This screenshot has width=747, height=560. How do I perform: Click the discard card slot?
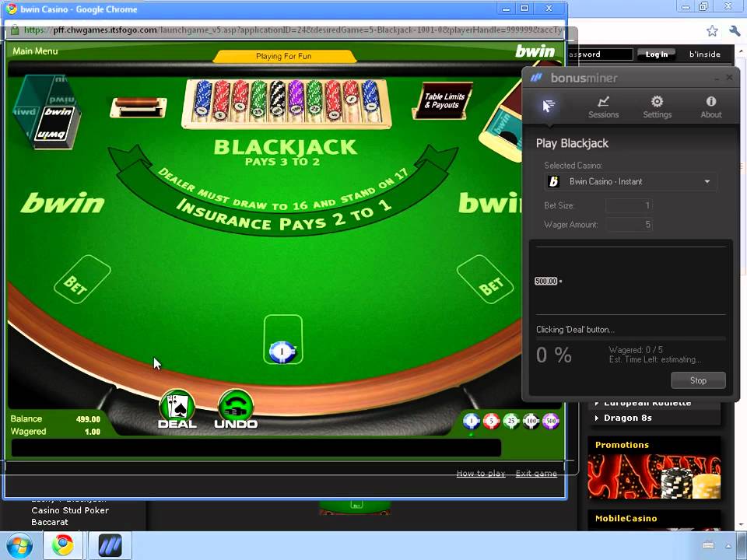(139, 107)
